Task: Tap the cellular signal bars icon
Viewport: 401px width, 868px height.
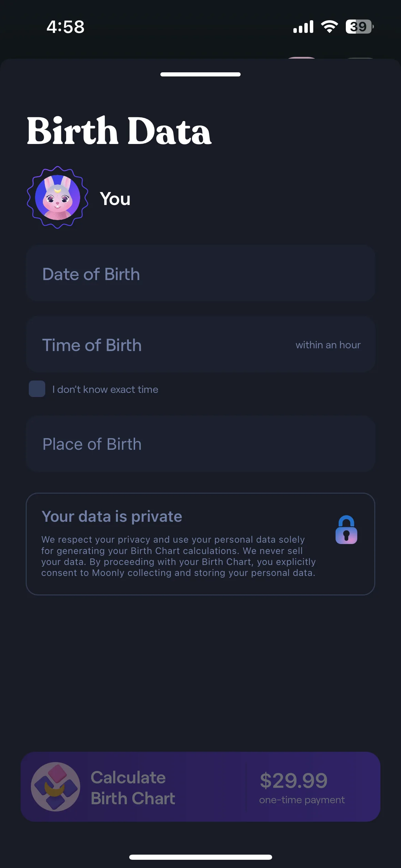Action: tap(303, 27)
